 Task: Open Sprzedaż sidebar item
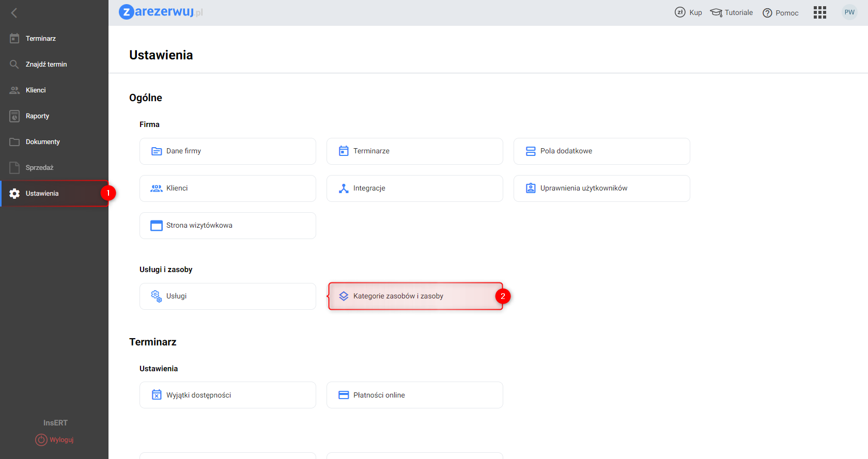click(x=39, y=168)
